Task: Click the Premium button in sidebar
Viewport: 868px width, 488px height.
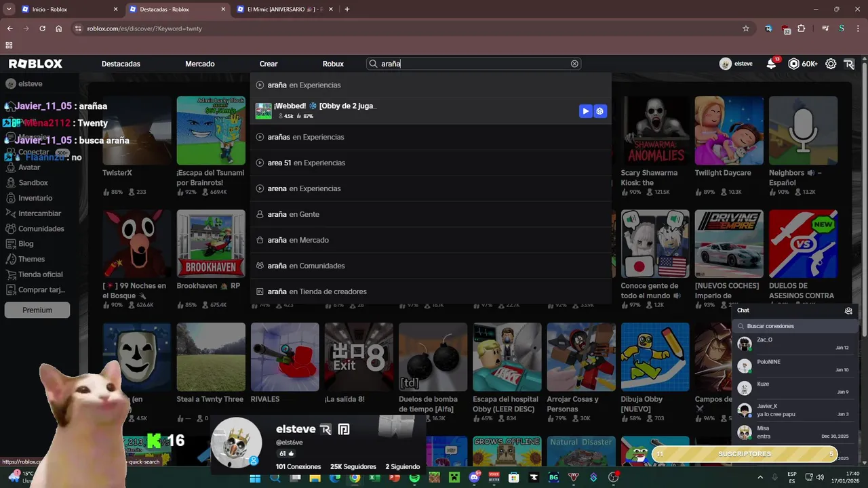Action: (37, 310)
